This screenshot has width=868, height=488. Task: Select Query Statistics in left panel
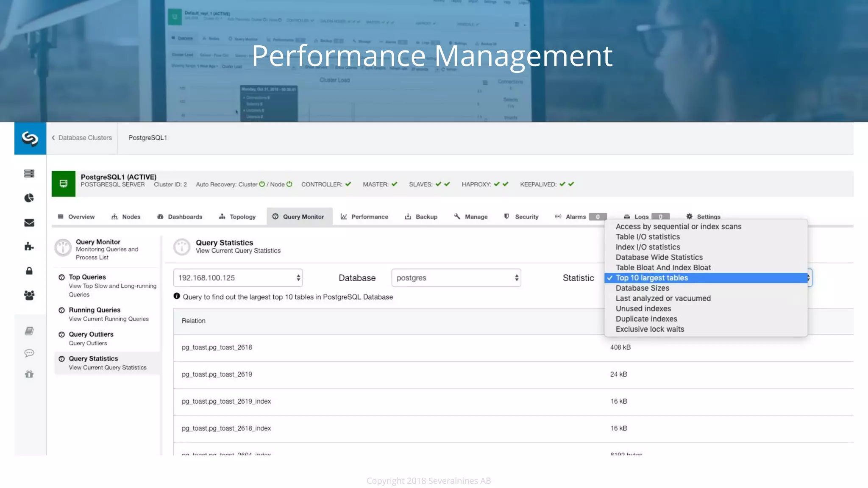tap(108, 363)
